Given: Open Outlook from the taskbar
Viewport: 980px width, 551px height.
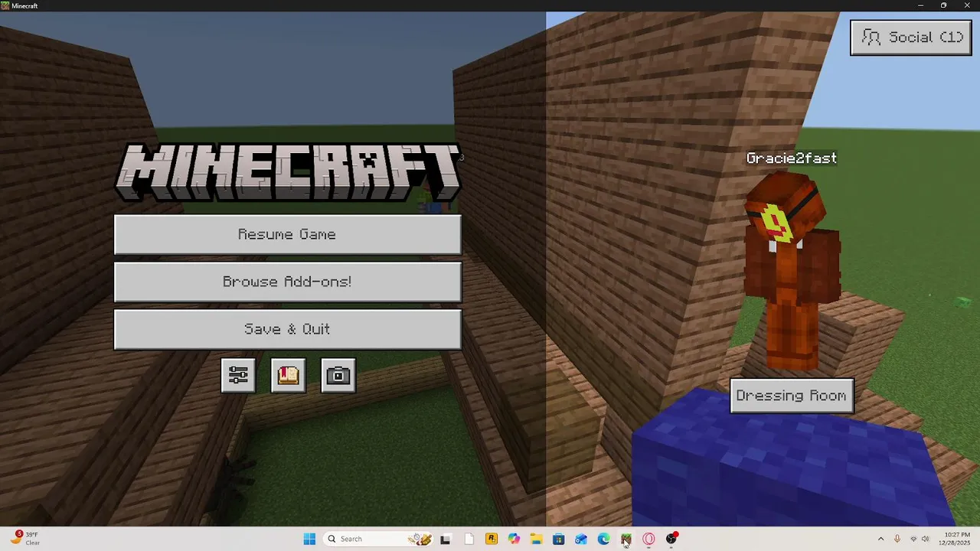Looking at the screenshot, I should click(x=581, y=539).
